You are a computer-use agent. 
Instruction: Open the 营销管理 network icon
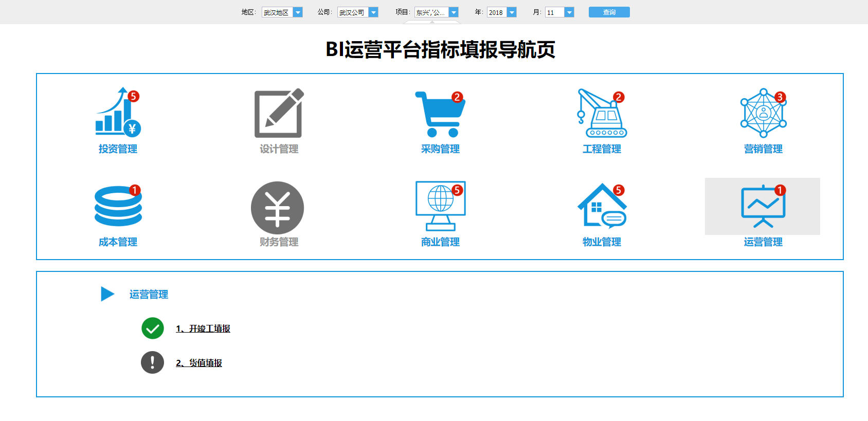click(763, 113)
